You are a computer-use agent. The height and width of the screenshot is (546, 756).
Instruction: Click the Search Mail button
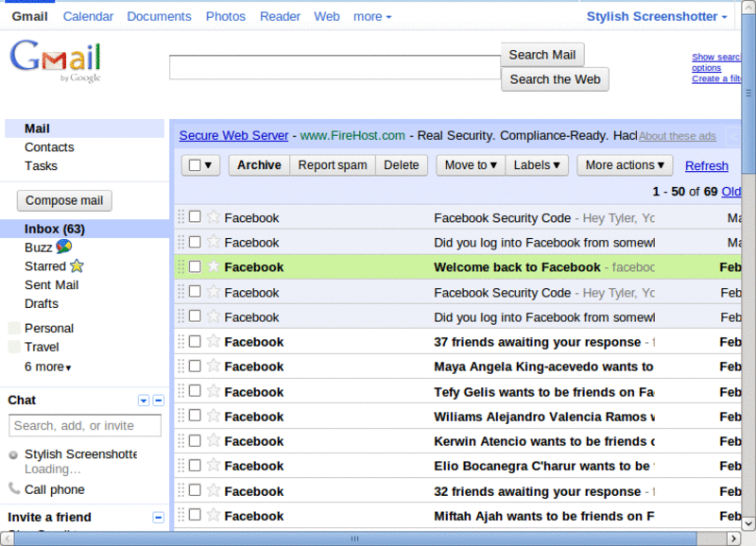point(542,55)
